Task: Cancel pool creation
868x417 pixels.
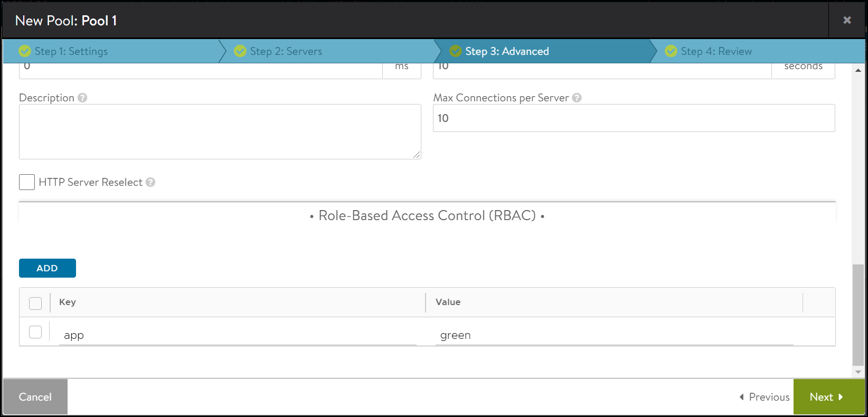Action: pos(35,397)
